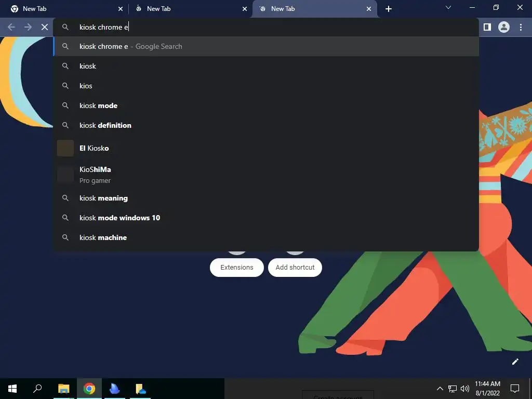Open the Extensions shortcut
The image size is (532, 399).
tap(237, 268)
